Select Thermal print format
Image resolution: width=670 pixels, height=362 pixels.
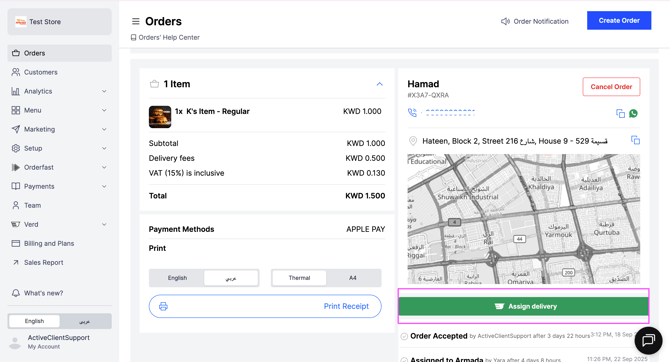coord(299,278)
